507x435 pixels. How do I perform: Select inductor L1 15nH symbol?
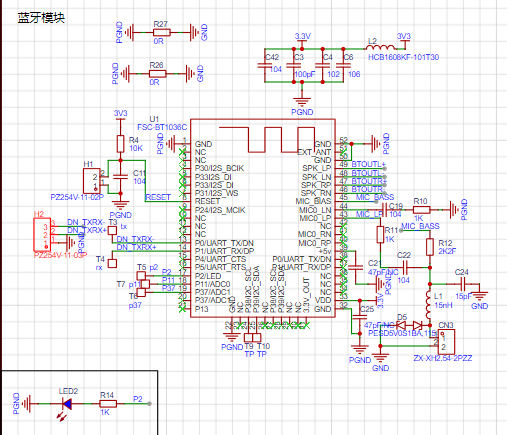click(430, 304)
